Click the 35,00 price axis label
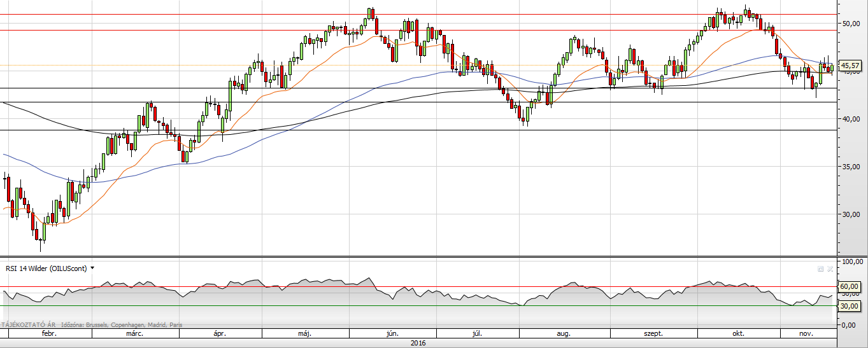Screen dimensions: 868x348 [x=851, y=167]
